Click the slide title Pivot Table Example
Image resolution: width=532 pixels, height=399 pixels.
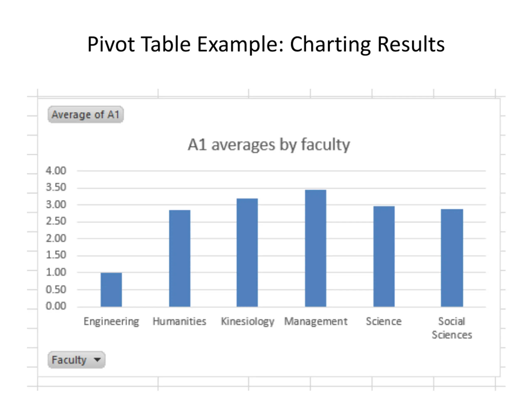tap(186, 44)
